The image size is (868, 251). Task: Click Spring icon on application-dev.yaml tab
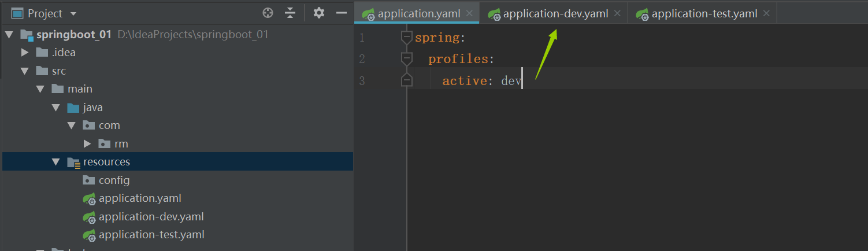494,14
